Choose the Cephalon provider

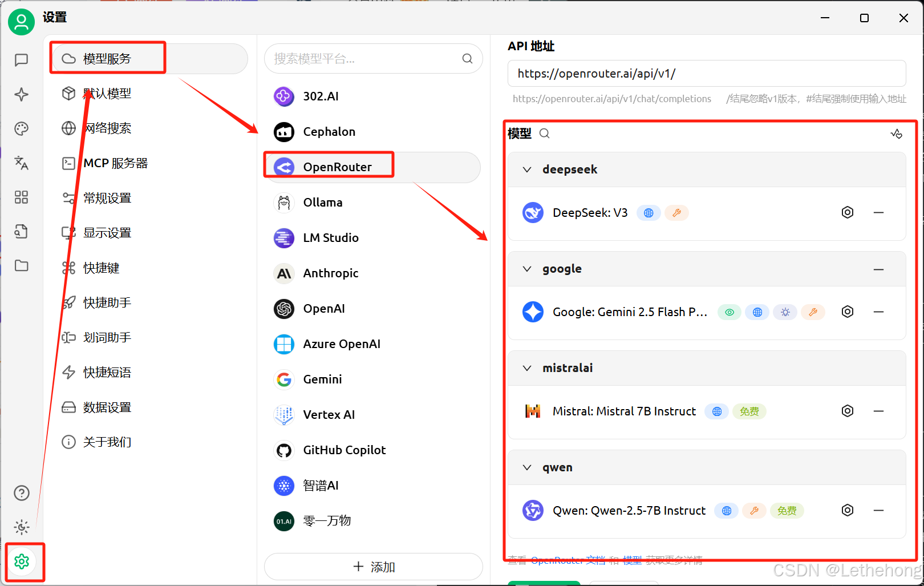tap(374, 132)
